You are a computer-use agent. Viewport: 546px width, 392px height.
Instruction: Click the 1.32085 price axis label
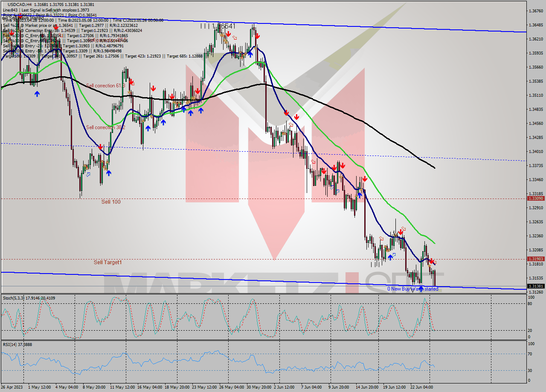(x=535, y=250)
